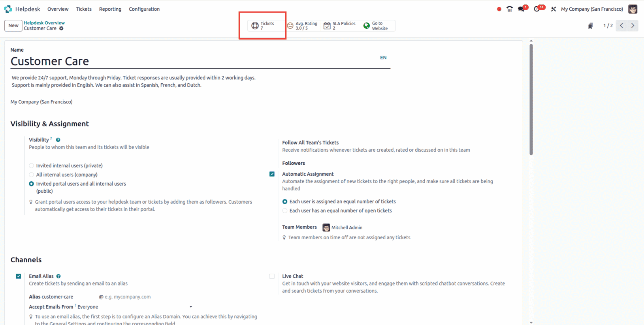Click the company field under description
644x325 pixels.
pos(41,102)
